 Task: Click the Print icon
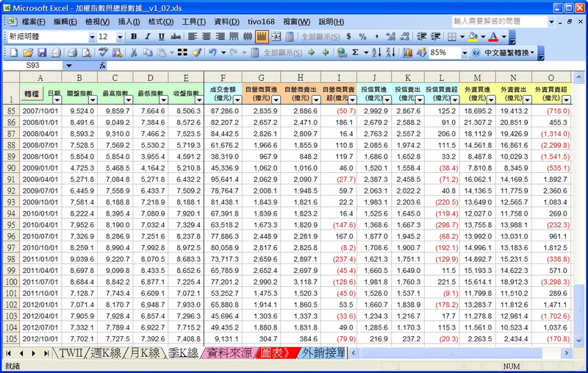point(72,52)
